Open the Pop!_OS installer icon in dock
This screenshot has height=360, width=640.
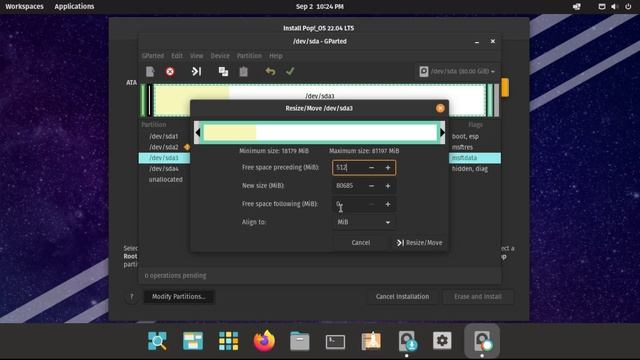pyautogui.click(x=407, y=341)
